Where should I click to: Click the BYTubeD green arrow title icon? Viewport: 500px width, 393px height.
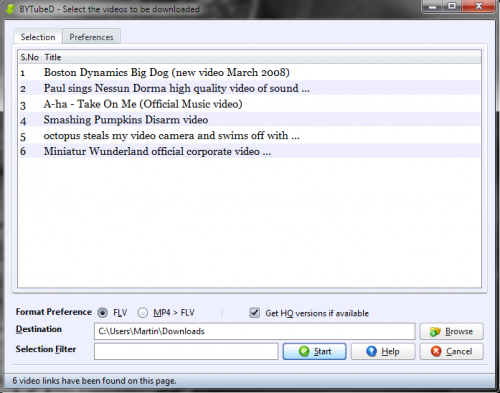pyautogui.click(x=10, y=9)
